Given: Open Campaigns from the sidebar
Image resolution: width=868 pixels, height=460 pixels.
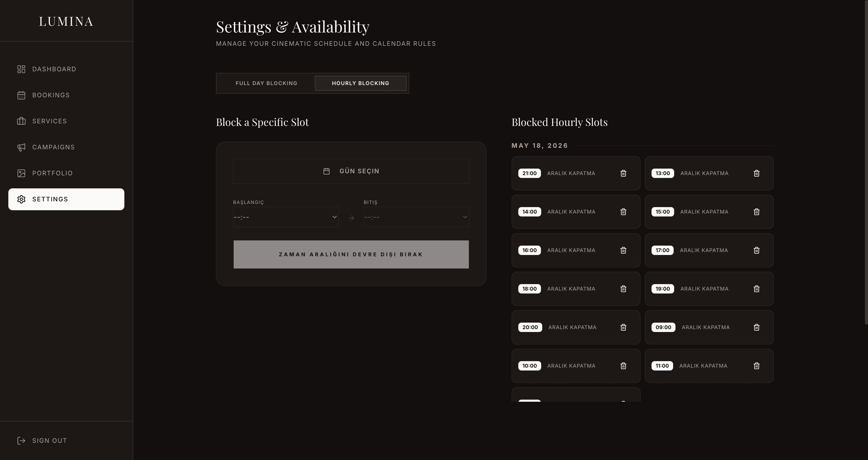Looking at the screenshot, I should pyautogui.click(x=66, y=147).
